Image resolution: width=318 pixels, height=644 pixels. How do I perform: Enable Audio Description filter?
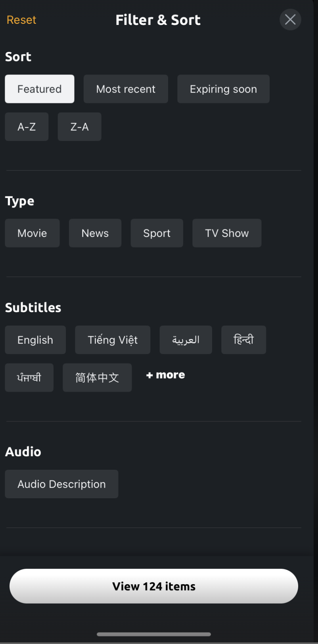click(x=61, y=484)
